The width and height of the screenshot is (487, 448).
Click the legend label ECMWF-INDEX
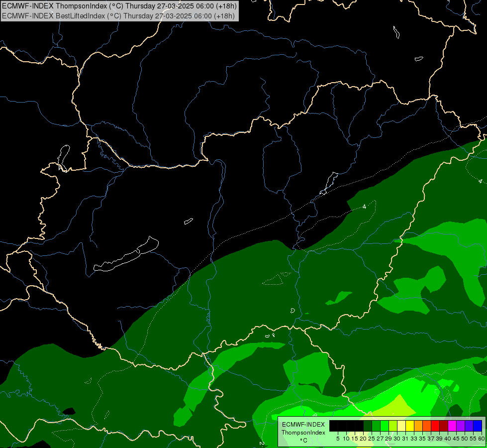point(303,425)
